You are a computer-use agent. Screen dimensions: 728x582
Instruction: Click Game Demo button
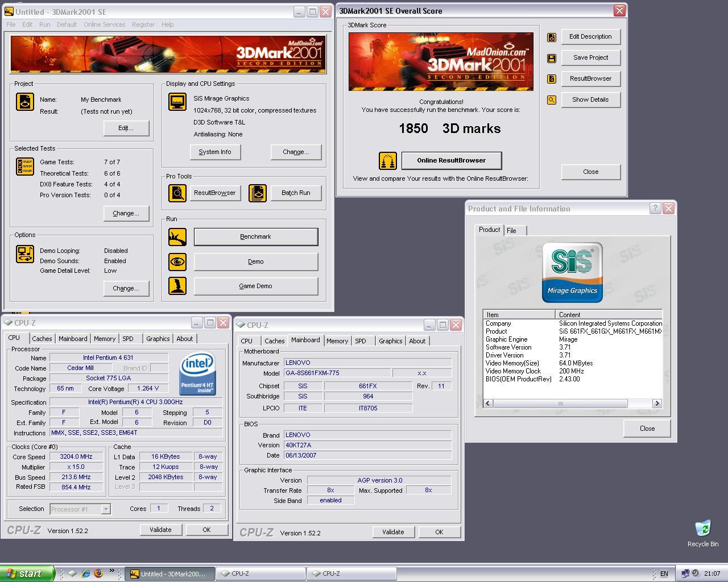[256, 286]
